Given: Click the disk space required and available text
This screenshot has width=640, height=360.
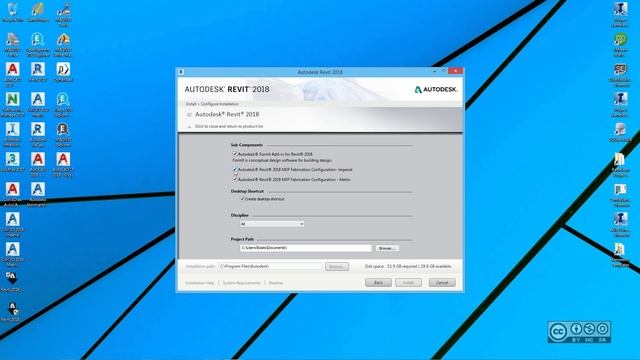Looking at the screenshot, I should coord(408,266).
